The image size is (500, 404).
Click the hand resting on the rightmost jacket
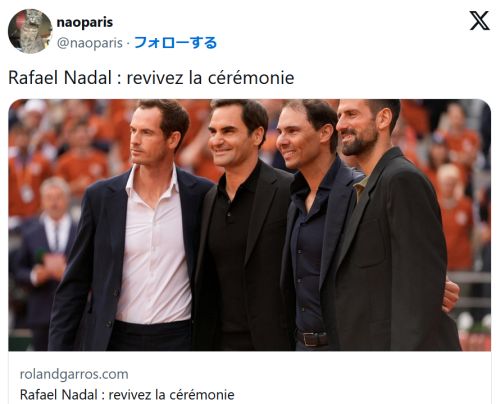pyautogui.click(x=450, y=296)
